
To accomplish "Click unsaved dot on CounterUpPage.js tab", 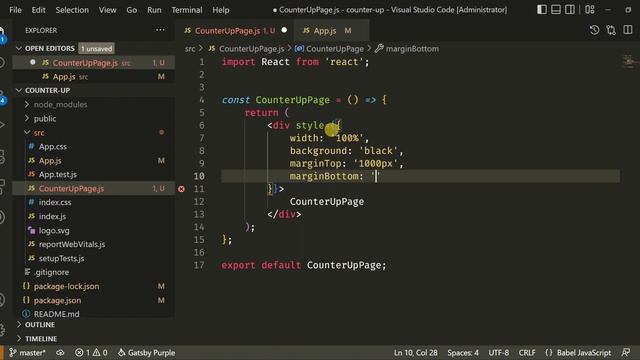I will (x=284, y=30).
